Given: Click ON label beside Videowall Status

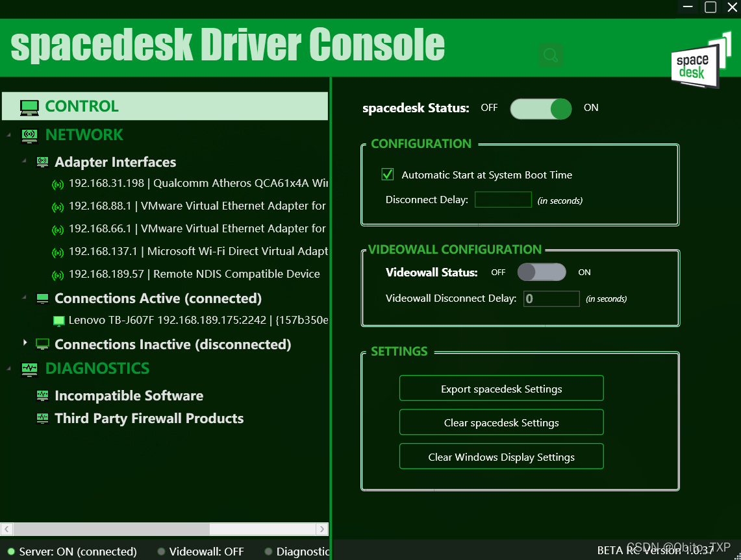Looking at the screenshot, I should [584, 273].
